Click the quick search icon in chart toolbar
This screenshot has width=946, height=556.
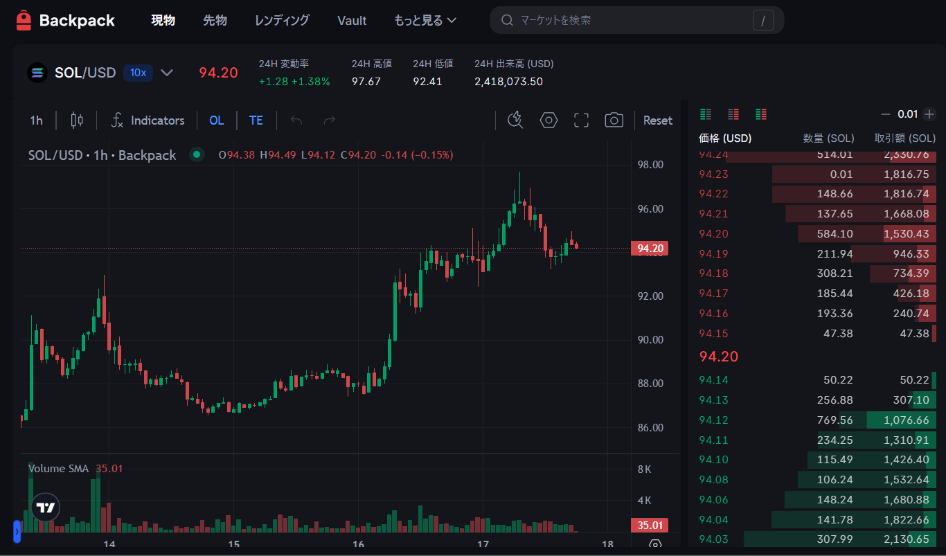[x=515, y=120]
